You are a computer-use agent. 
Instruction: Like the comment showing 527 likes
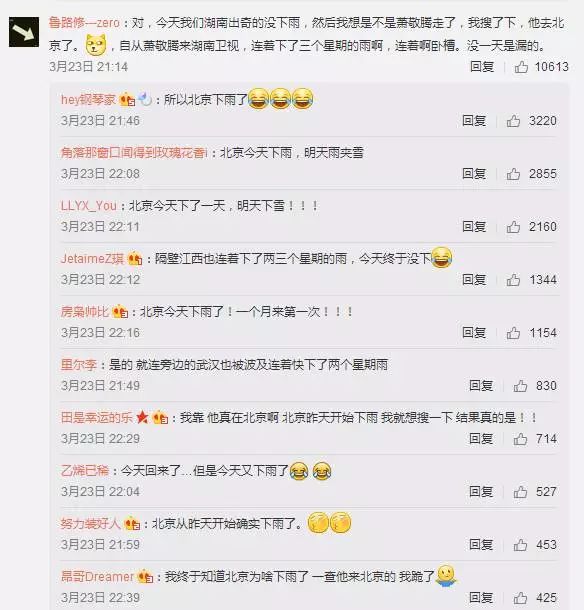[520, 492]
